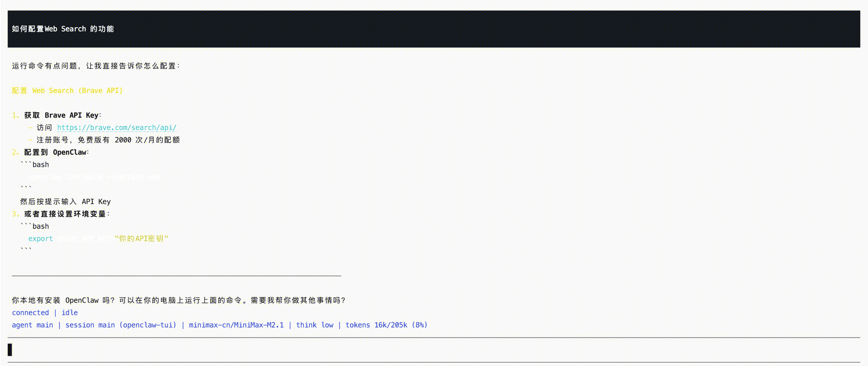Image resolution: width=868 pixels, height=366 pixels.
Task: Click the command input prompt cursor
Action: [x=10, y=350]
